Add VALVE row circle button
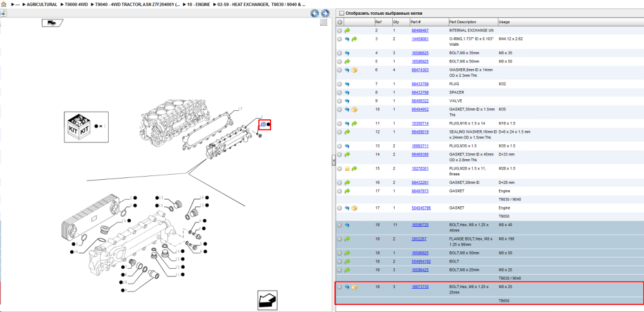 (339, 101)
